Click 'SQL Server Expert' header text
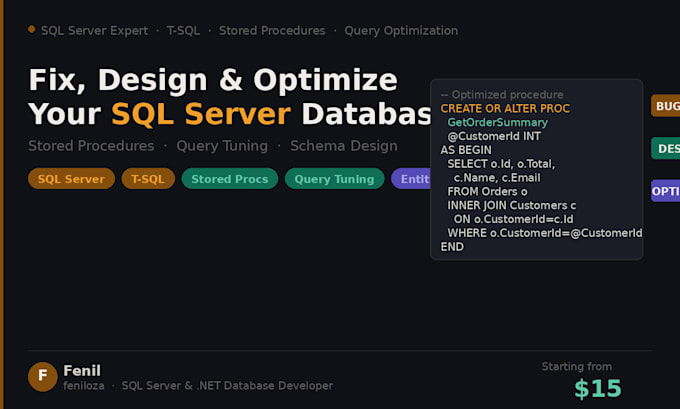Screen dimensions: 680x409 tap(94, 31)
